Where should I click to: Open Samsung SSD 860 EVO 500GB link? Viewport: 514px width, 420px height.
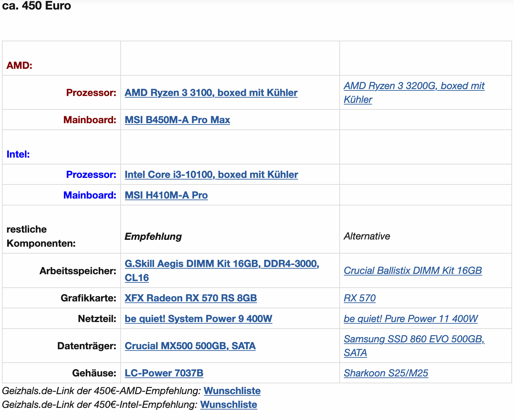click(x=414, y=346)
